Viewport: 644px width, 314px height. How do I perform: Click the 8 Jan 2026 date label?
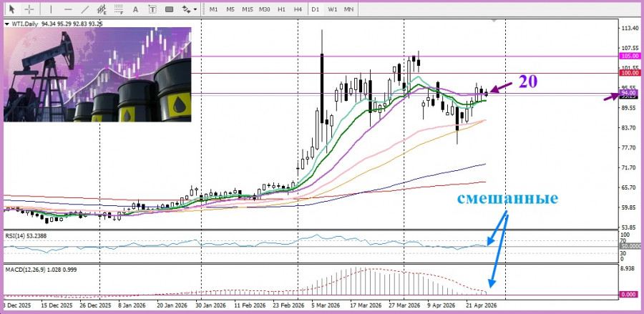133,306
